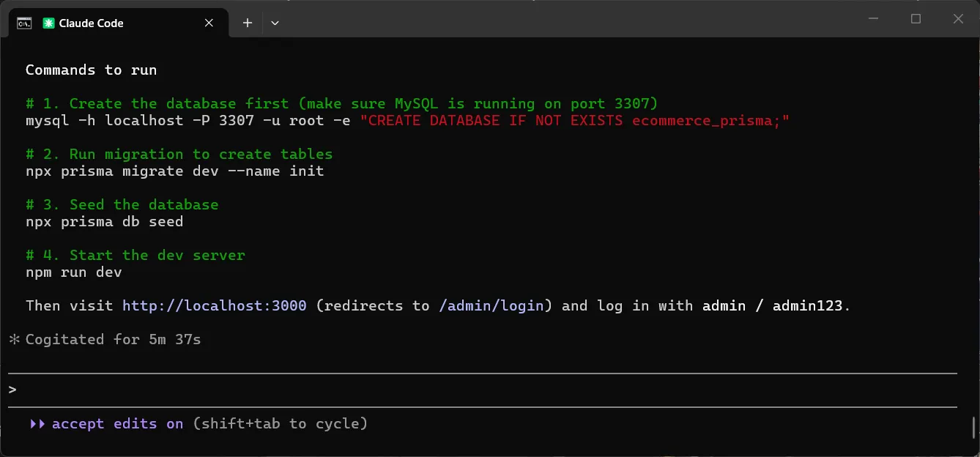Click 'npx prisma migrate dev --name init'
980x457 pixels.
(x=175, y=171)
